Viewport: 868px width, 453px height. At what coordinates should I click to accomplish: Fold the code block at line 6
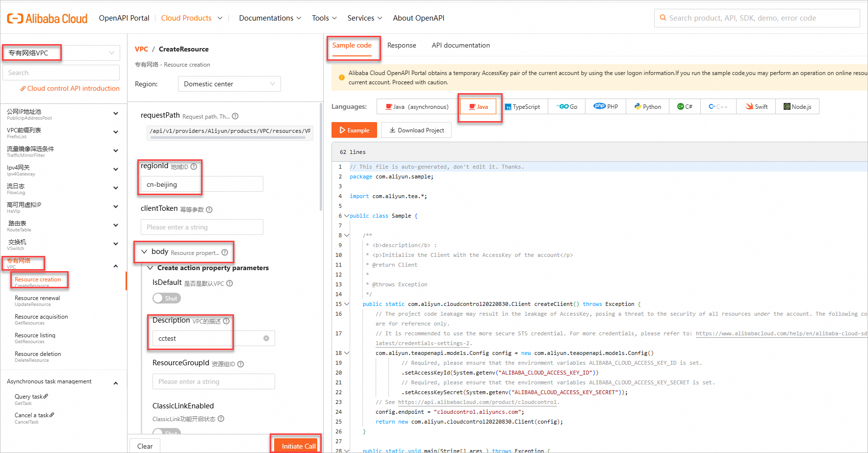click(x=347, y=216)
